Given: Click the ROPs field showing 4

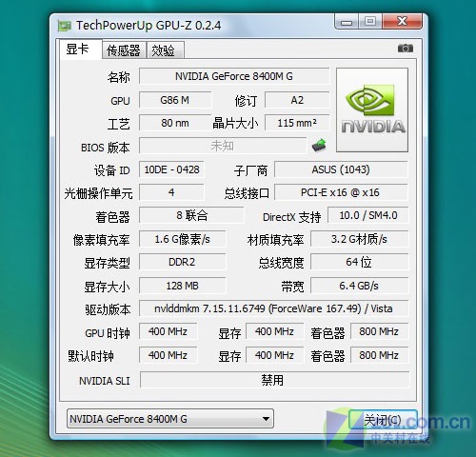Looking at the screenshot, I should tap(171, 192).
